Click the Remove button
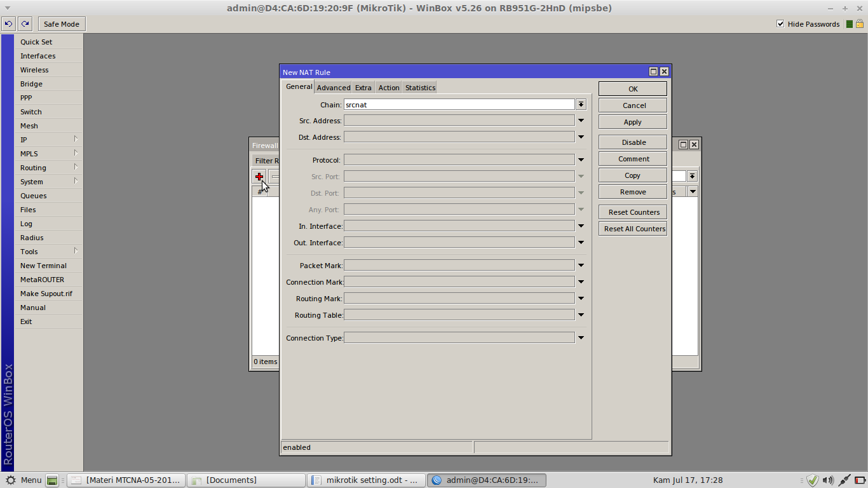 pyautogui.click(x=633, y=192)
